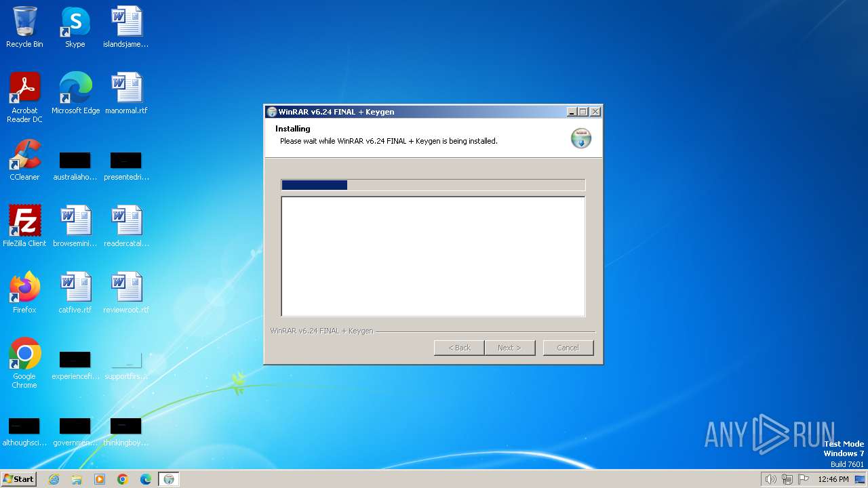Maximize the WinRAR installer window
The width and height of the screenshot is (868, 488).
583,112
